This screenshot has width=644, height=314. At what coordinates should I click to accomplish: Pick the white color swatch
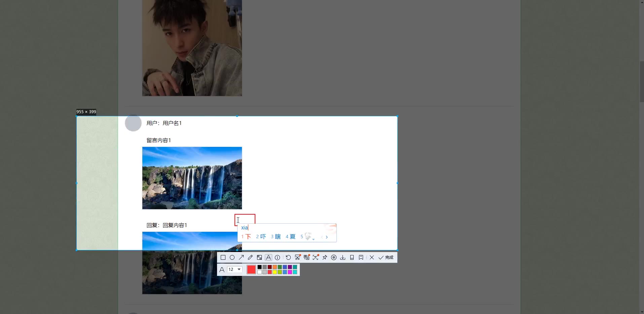260,272
